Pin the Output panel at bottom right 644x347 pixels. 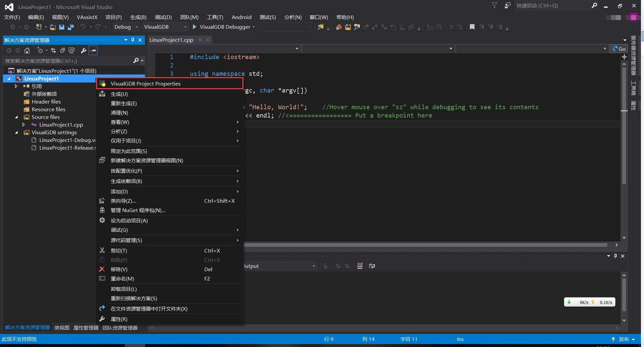[x=615, y=256]
